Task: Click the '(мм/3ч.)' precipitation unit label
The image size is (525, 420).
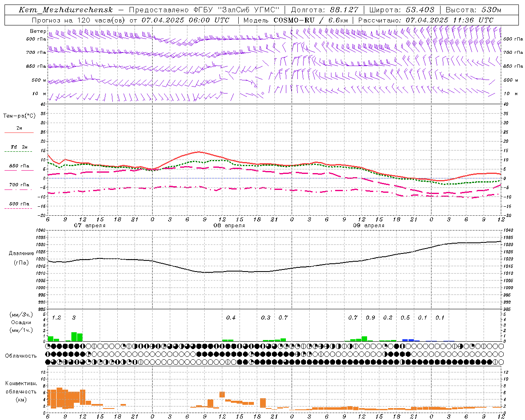Action: pyautogui.click(x=21, y=315)
